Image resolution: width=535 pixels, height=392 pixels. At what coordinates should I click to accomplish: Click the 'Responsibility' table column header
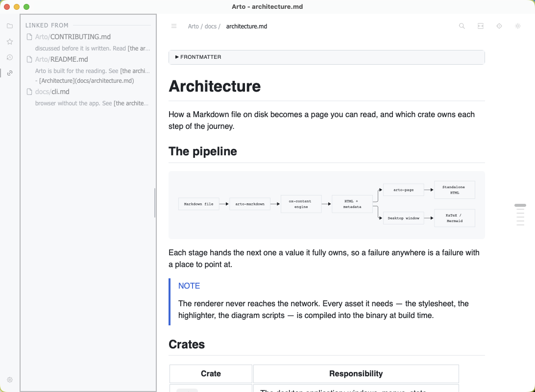pos(356,373)
